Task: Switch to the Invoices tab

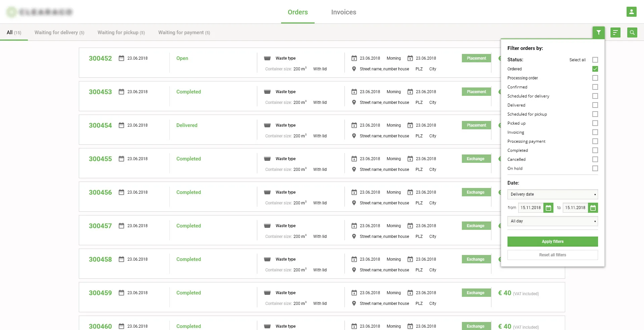Action: [343, 12]
